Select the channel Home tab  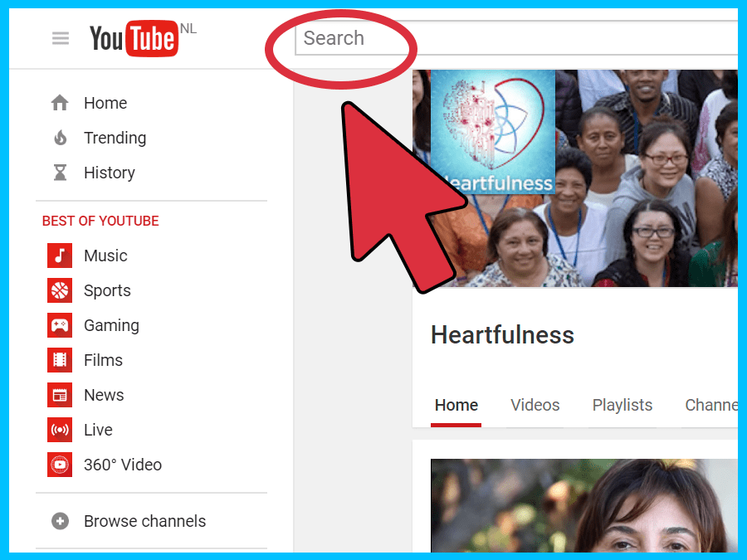(x=456, y=405)
